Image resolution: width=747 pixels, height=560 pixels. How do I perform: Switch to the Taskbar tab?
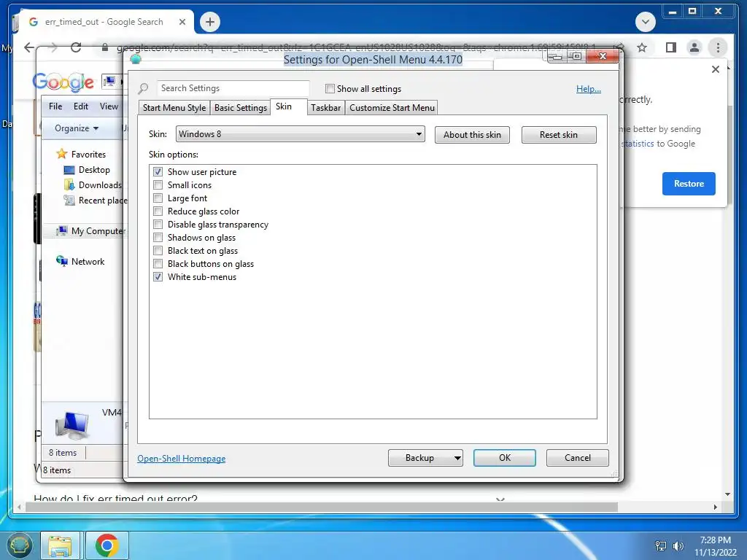point(326,108)
